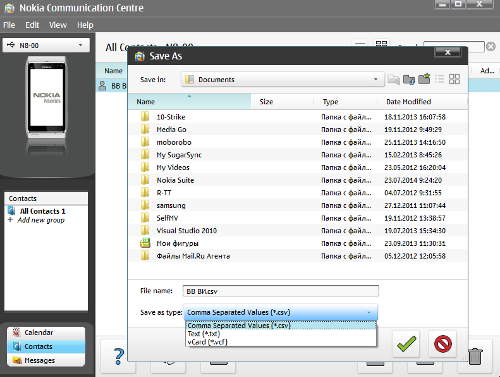Navigate back with the greyed folder icon
This screenshot has height=377, width=500.
(x=393, y=79)
